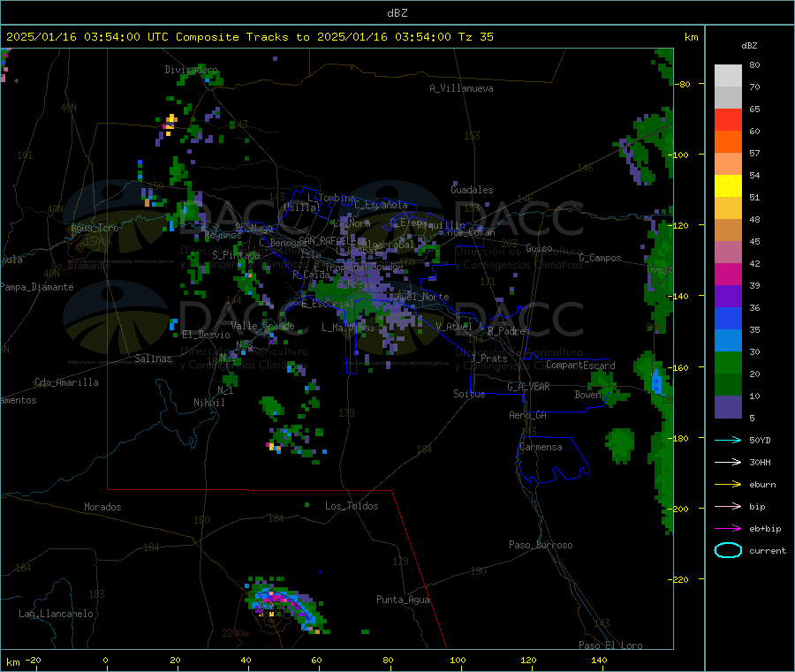Click the magenta 39 dBZ color swatch
795x672 pixels.
point(728,274)
